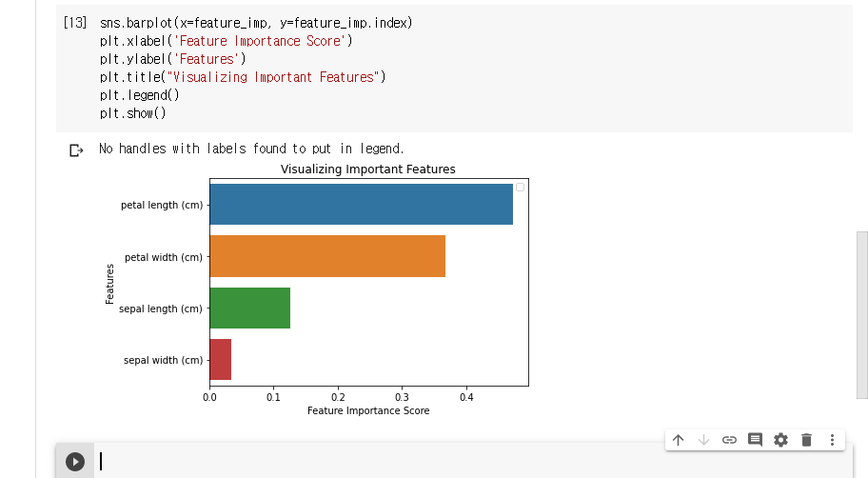Move cell up with arrow icon

tap(678, 440)
